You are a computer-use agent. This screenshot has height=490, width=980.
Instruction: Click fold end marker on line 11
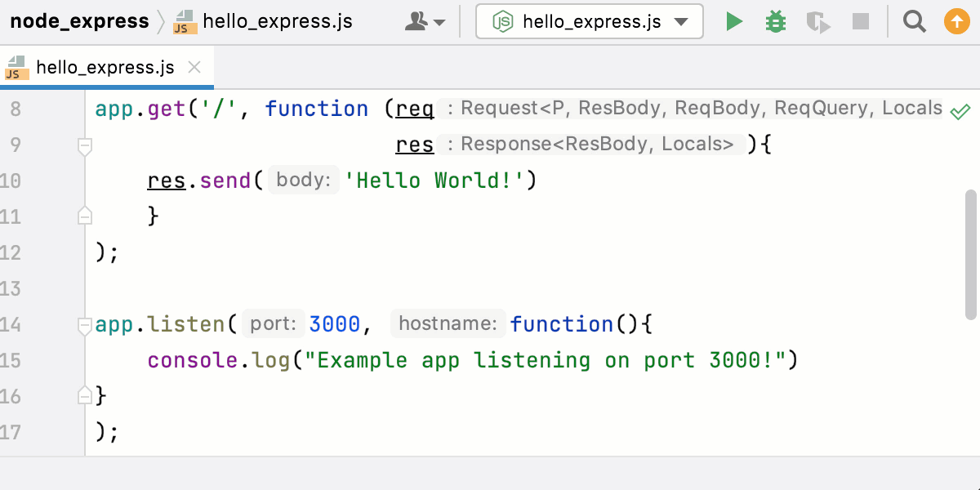coord(84,216)
